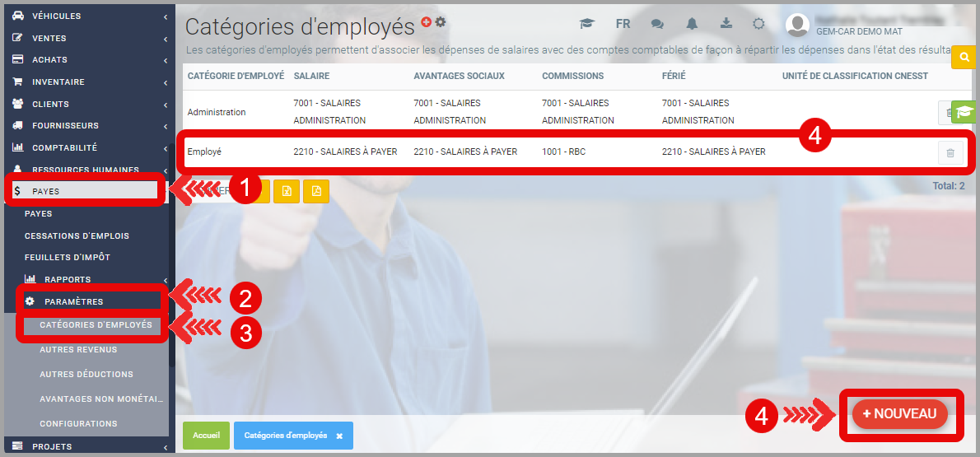980x457 pixels.
Task: Open the chat messages icon
Action: pyautogui.click(x=657, y=24)
